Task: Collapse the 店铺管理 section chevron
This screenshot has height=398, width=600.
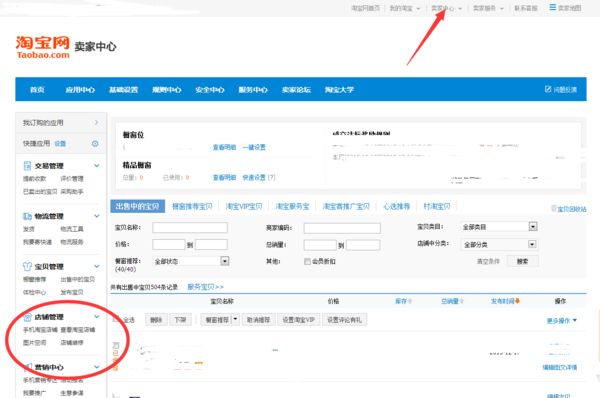Action: tap(97, 316)
